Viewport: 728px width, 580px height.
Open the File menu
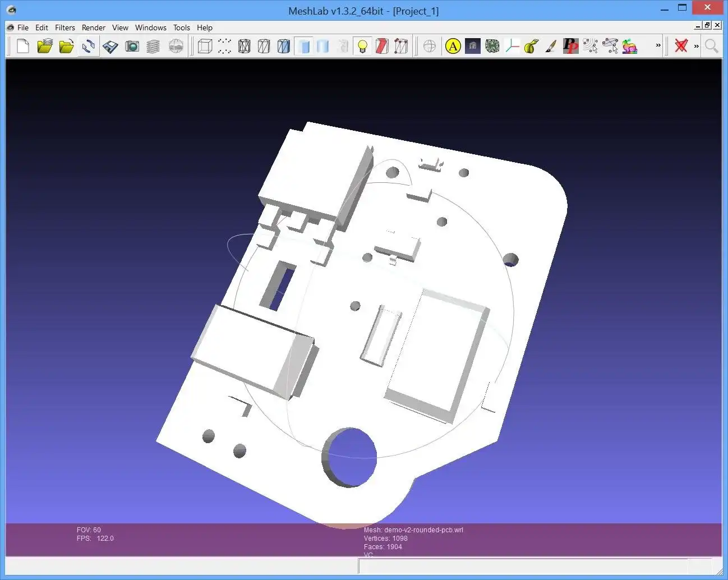pos(23,27)
